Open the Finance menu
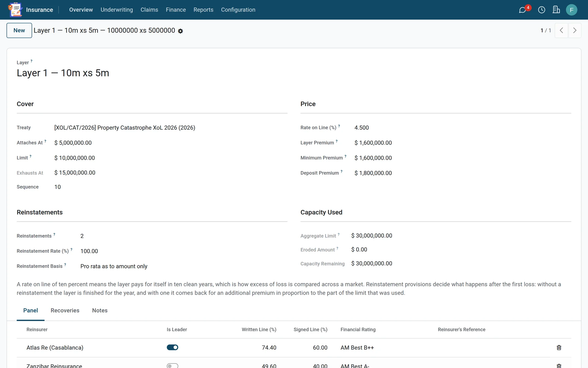The width and height of the screenshot is (588, 368). [176, 10]
